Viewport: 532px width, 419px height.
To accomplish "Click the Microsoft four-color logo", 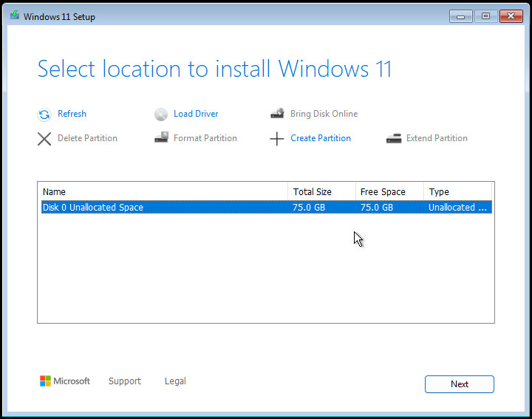I will click(45, 381).
